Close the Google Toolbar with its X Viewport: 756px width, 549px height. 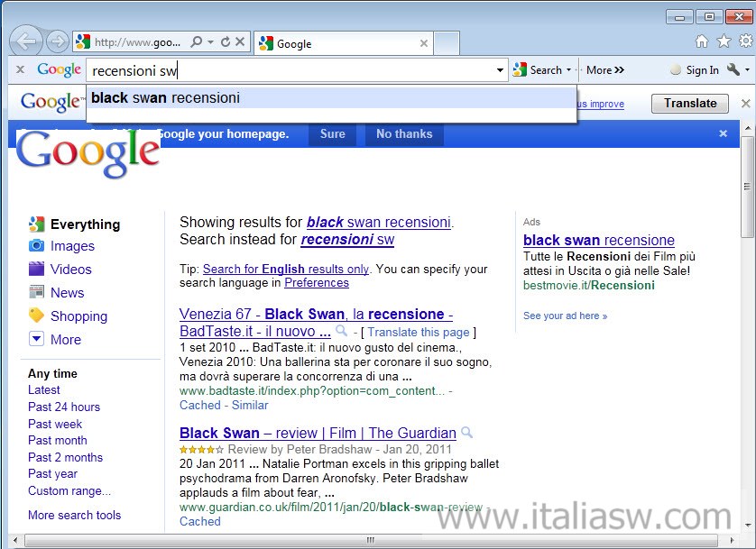coord(20,69)
